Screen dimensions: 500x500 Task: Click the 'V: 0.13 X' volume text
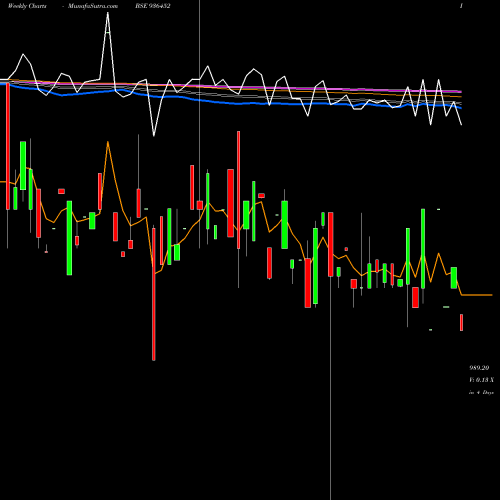click(481, 380)
